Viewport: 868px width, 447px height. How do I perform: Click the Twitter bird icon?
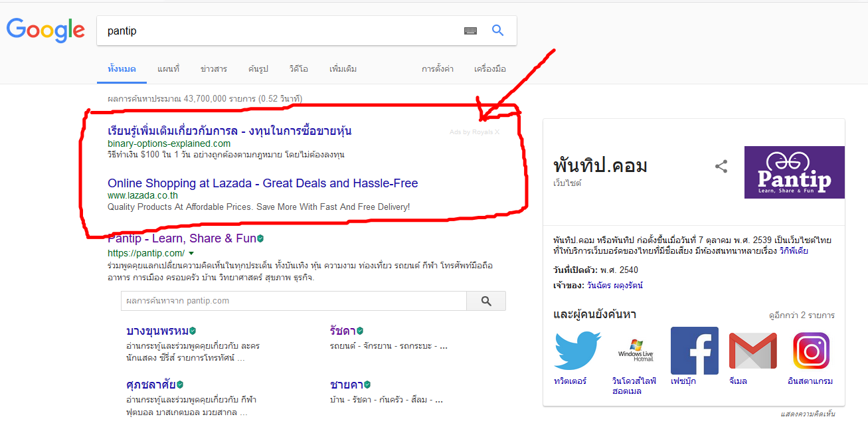(578, 350)
